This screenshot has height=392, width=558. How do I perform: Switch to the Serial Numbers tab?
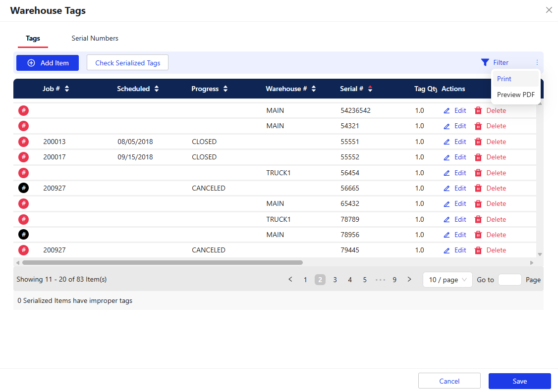(x=95, y=38)
